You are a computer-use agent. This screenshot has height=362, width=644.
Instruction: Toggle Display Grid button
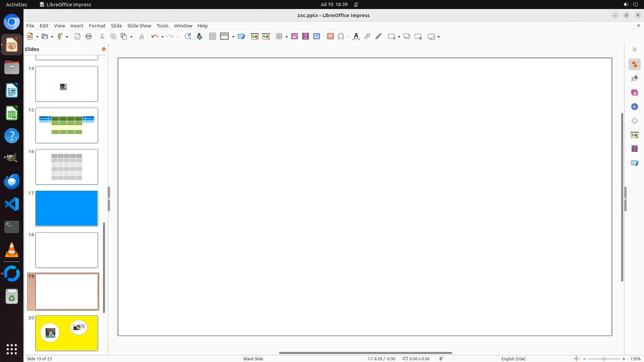pyautogui.click(x=213, y=37)
